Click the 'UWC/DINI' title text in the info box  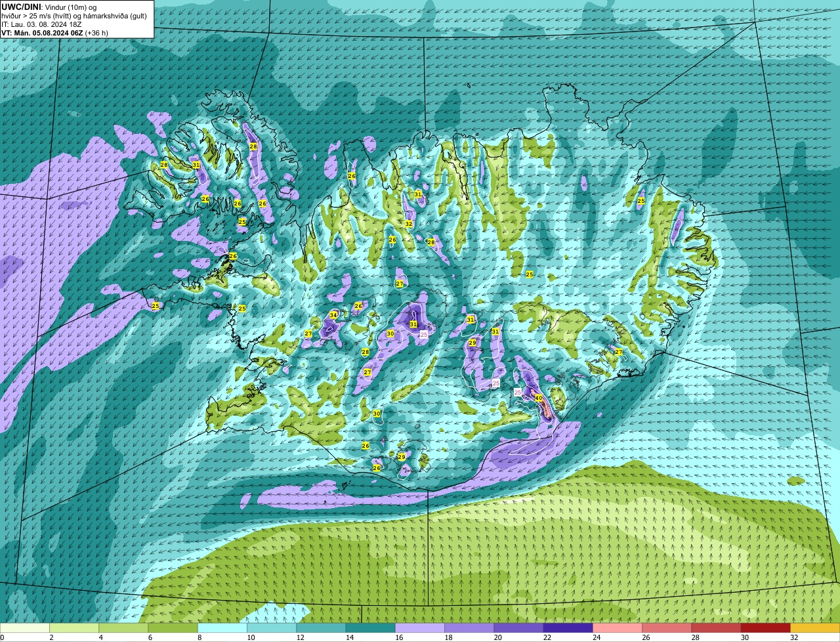[x=21, y=7]
